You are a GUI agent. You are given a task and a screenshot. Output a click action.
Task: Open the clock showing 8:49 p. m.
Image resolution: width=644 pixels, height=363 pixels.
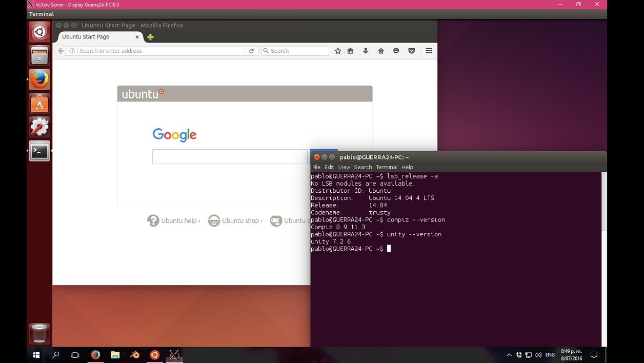click(x=572, y=355)
